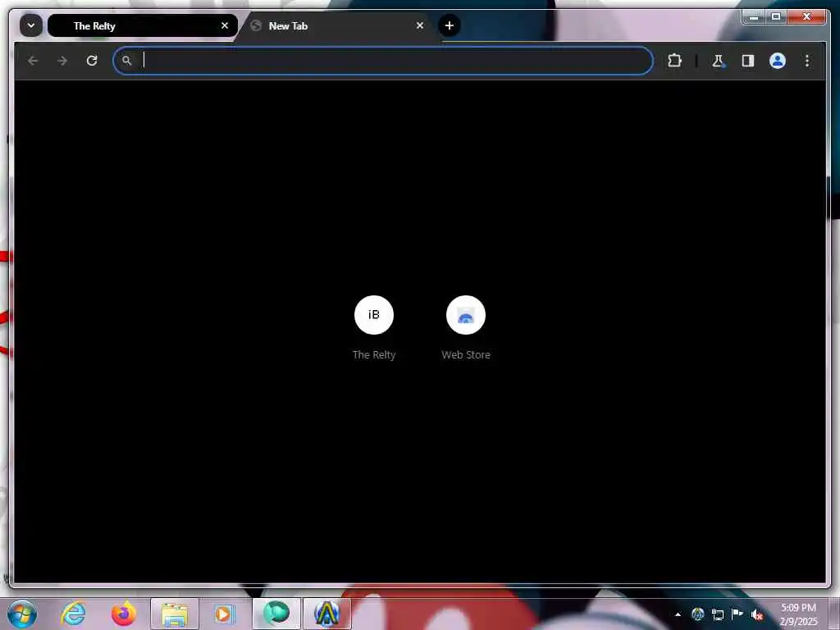Screen dimensions: 840x630
Task: Go forward to next page
Action: point(62,61)
